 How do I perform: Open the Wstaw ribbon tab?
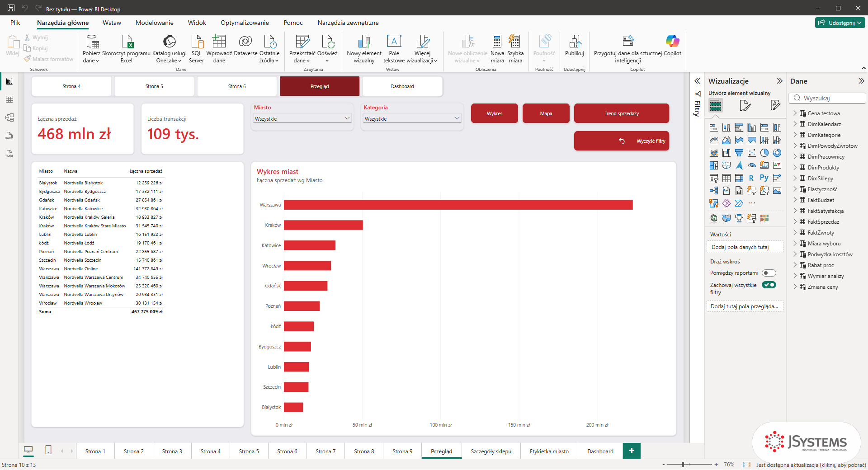112,23
